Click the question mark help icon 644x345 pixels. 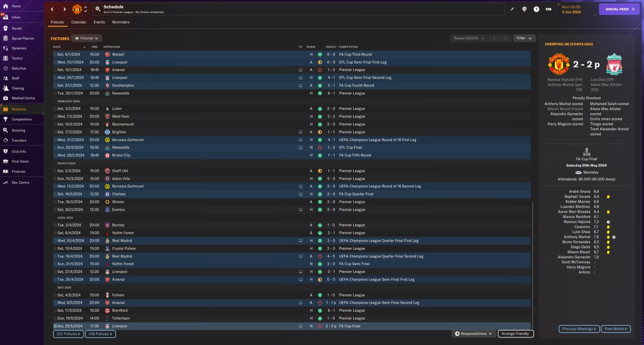(536, 9)
